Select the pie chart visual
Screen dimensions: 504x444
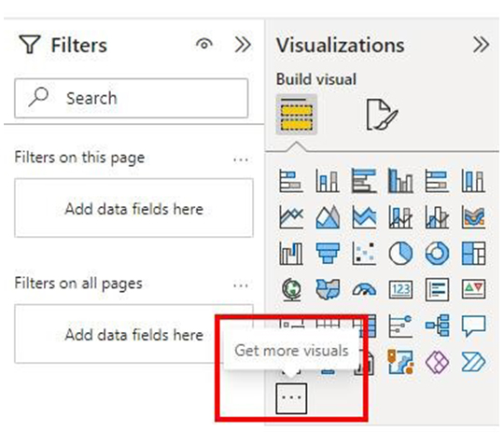coord(400,253)
